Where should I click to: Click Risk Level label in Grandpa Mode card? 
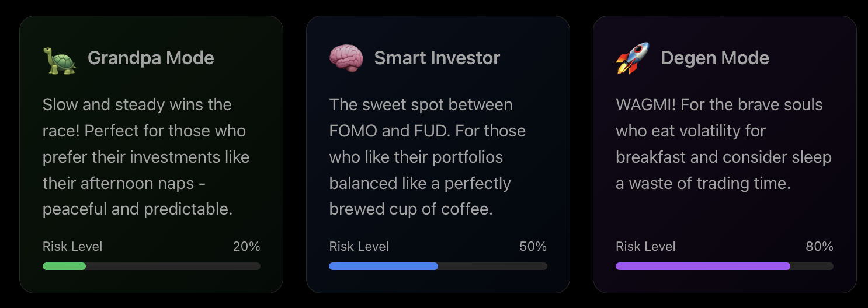[72, 247]
